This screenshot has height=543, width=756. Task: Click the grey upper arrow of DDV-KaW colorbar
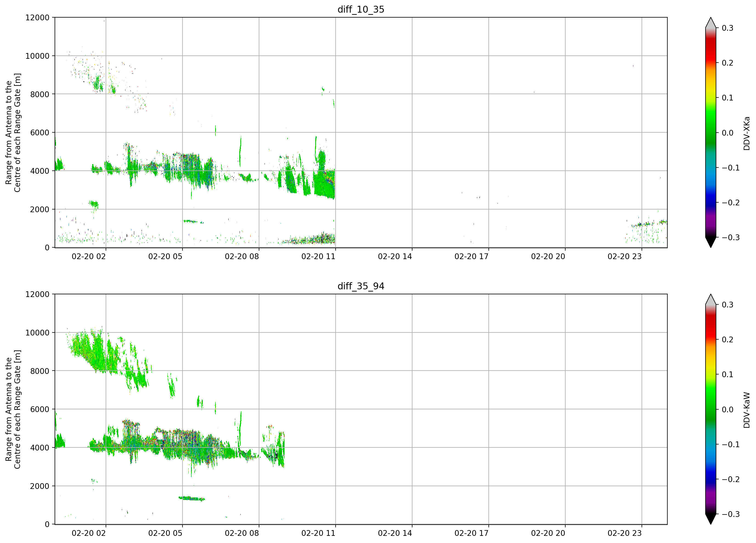[x=711, y=300]
